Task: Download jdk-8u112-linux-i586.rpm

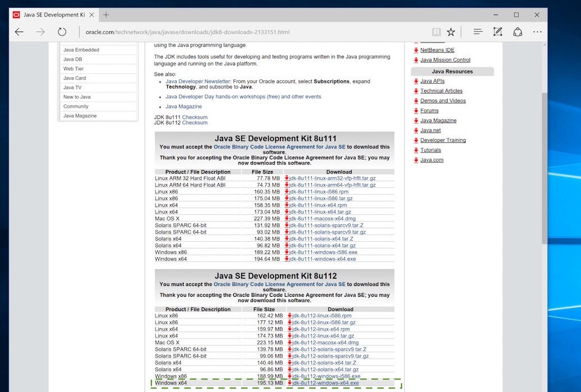Action: [322, 316]
